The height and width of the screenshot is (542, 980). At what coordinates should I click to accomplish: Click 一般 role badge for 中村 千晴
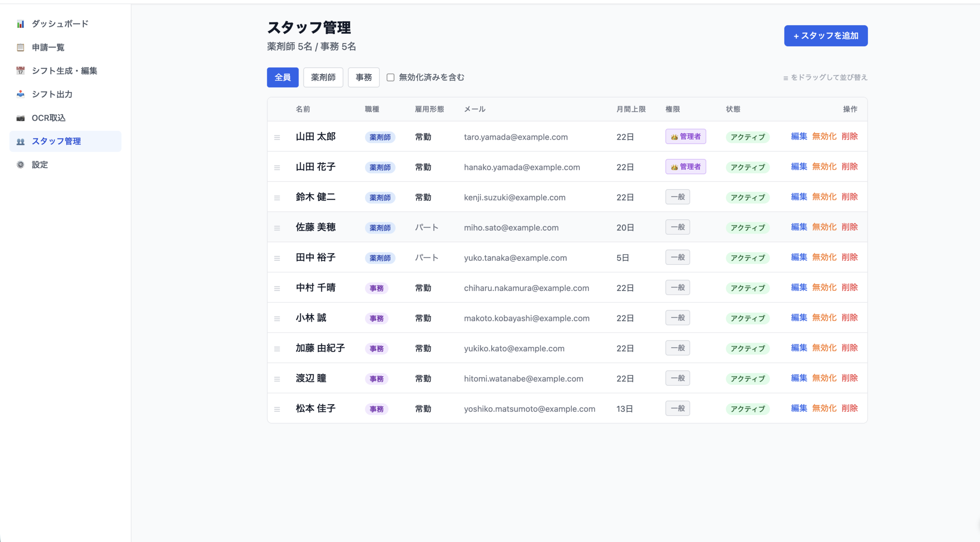[678, 288]
